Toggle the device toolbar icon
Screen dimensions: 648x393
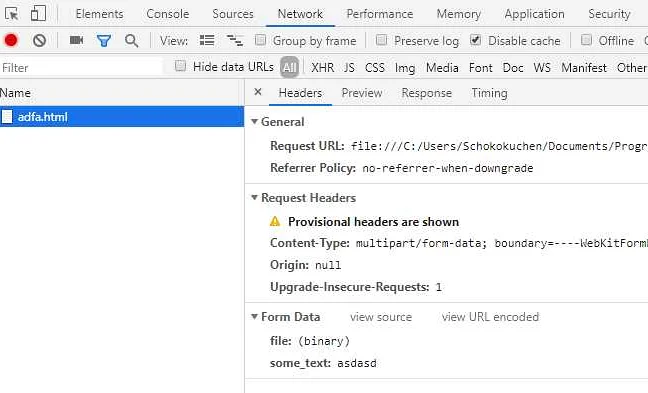(38, 14)
